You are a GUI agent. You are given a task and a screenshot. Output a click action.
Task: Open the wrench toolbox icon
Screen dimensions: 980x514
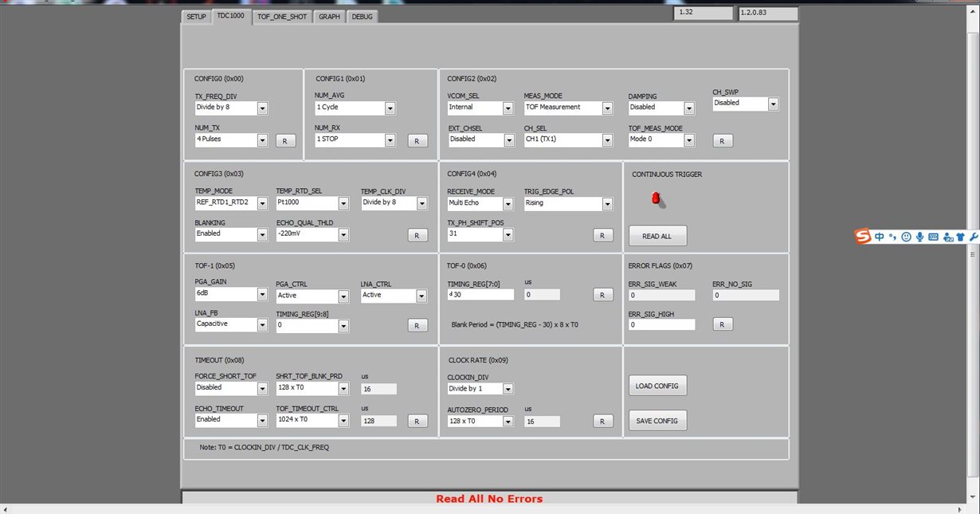[x=974, y=237]
